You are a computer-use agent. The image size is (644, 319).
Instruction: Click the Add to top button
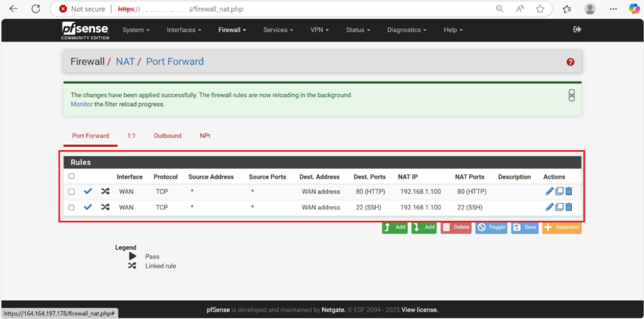coord(395,227)
